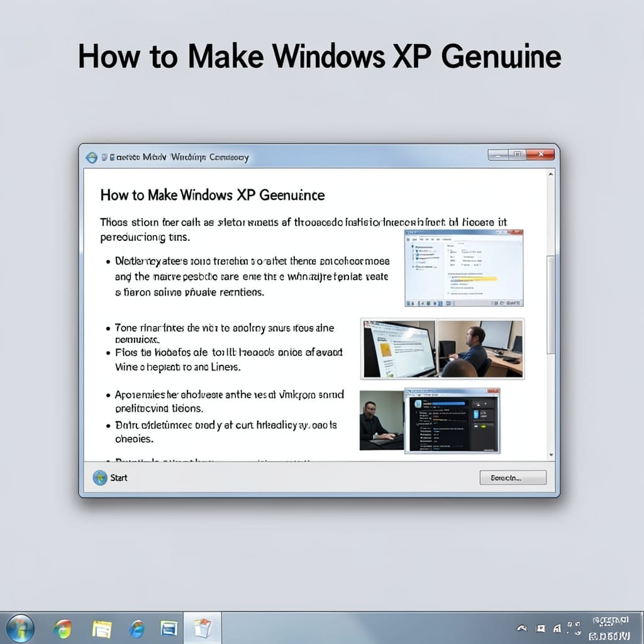This screenshot has height=644, width=644.
Task: Open the photo of man at desk
Action: pyautogui.click(x=480, y=349)
